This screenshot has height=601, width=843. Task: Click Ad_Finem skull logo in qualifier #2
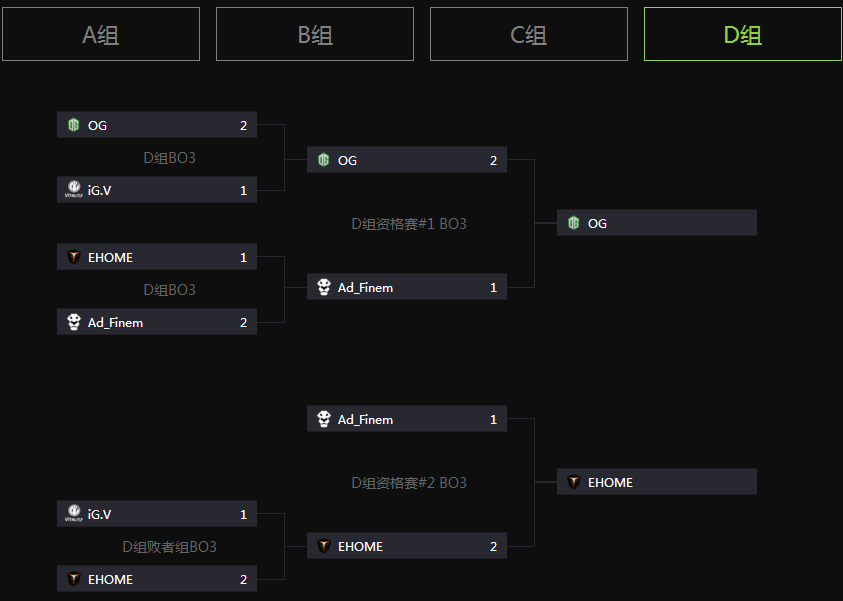pyautogui.click(x=324, y=419)
